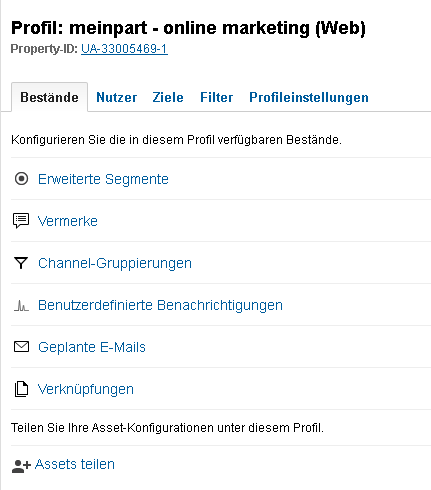Open the Channel-Gruppierungen link
Viewport: 431px width, 490px height.
[x=115, y=263]
